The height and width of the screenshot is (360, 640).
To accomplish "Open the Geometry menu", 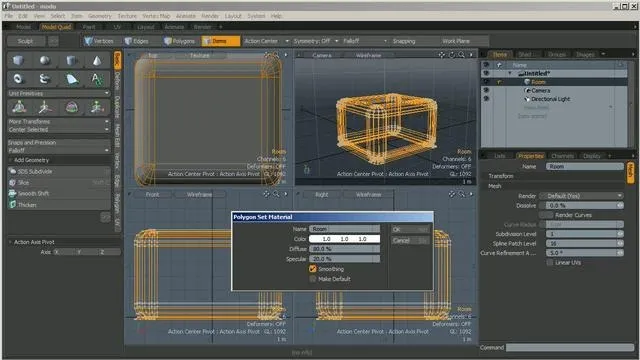I will (x=100, y=16).
